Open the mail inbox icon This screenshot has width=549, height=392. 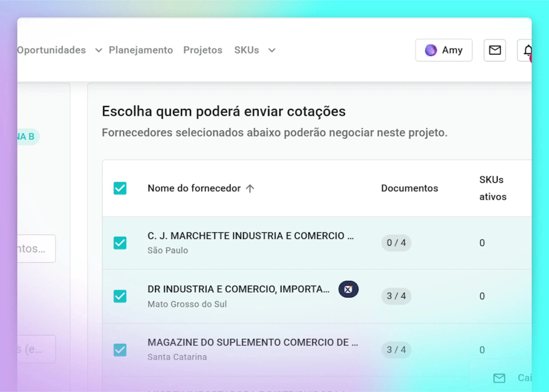coord(495,50)
